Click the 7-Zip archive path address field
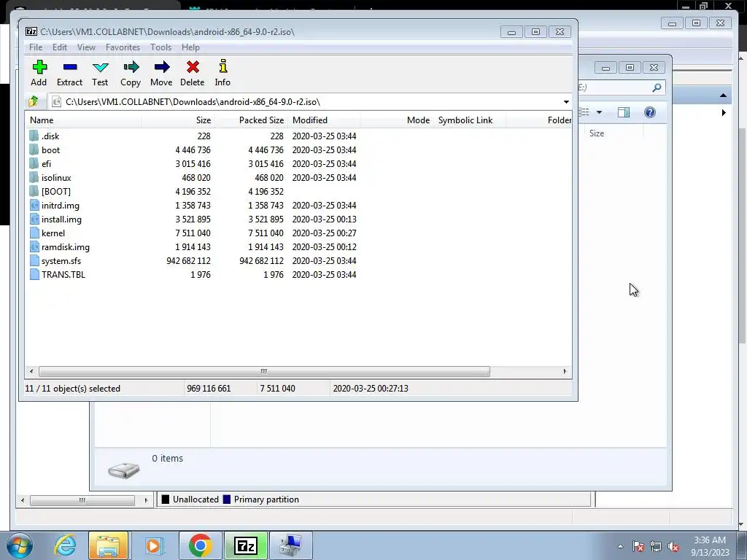The width and height of the screenshot is (747, 560). click(309, 102)
